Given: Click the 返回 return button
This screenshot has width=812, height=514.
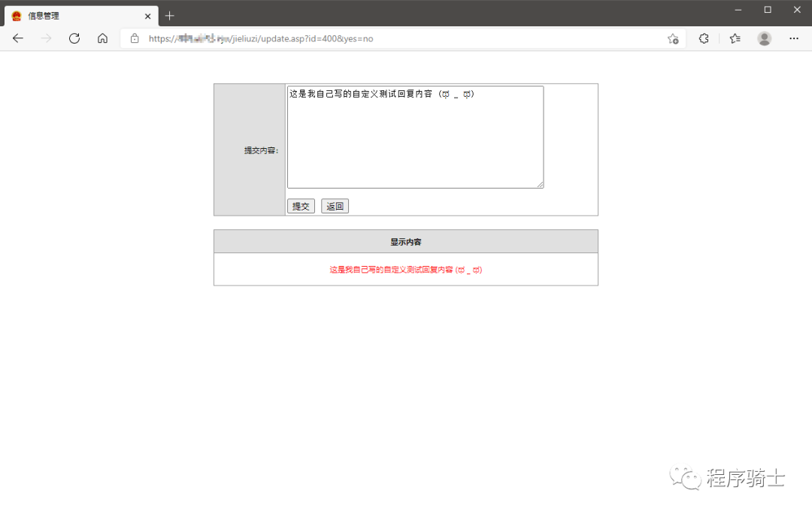Looking at the screenshot, I should pos(334,205).
